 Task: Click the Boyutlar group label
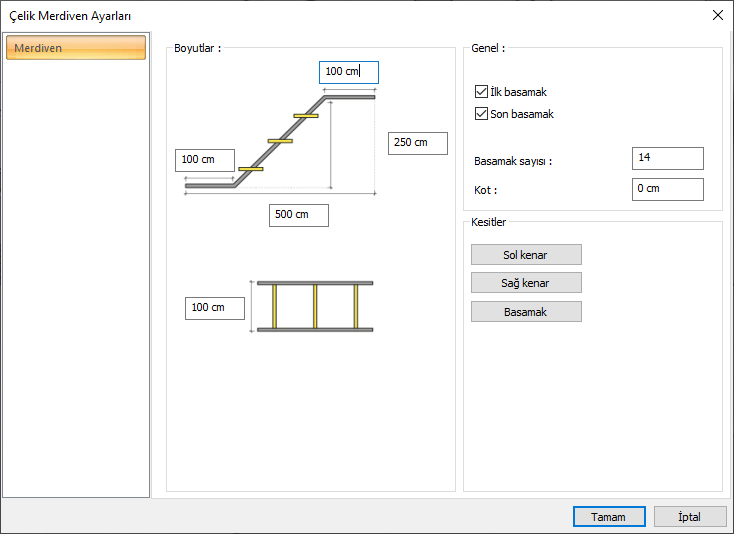tap(197, 47)
